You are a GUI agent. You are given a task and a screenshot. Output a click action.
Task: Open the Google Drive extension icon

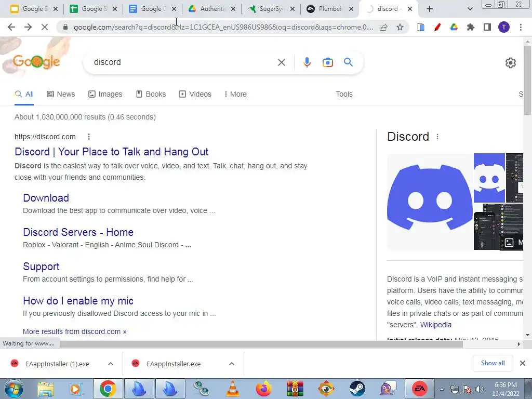pyautogui.click(x=454, y=27)
